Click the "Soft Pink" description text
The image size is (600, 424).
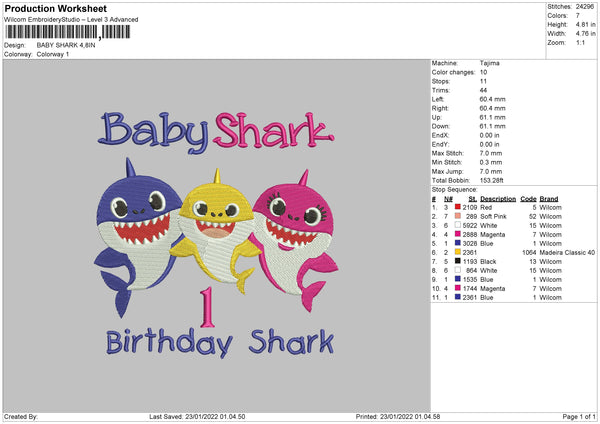[x=493, y=217]
